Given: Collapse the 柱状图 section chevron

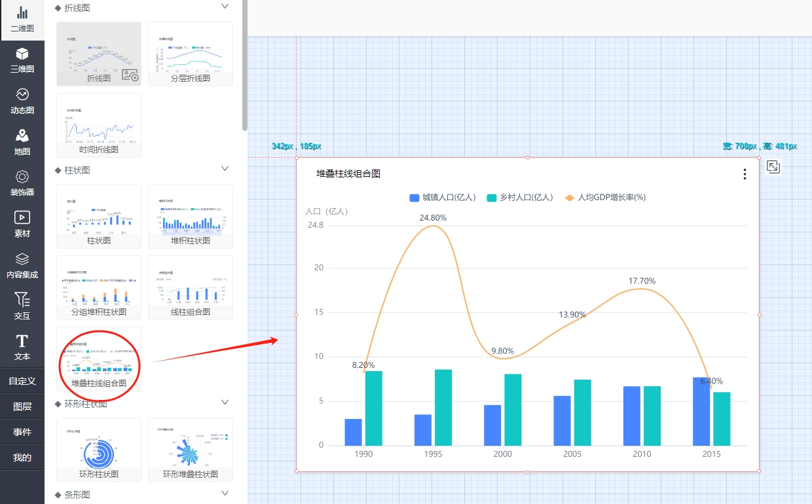Looking at the screenshot, I should (x=225, y=169).
